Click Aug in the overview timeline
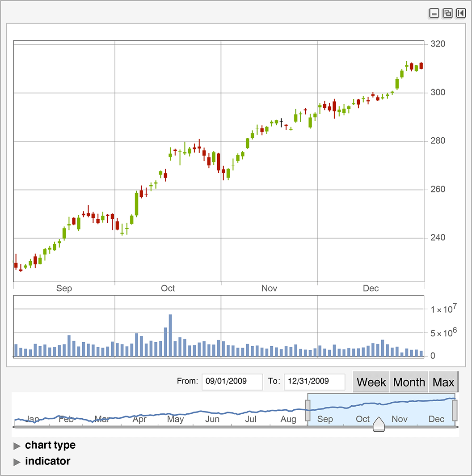 pyautogui.click(x=288, y=420)
